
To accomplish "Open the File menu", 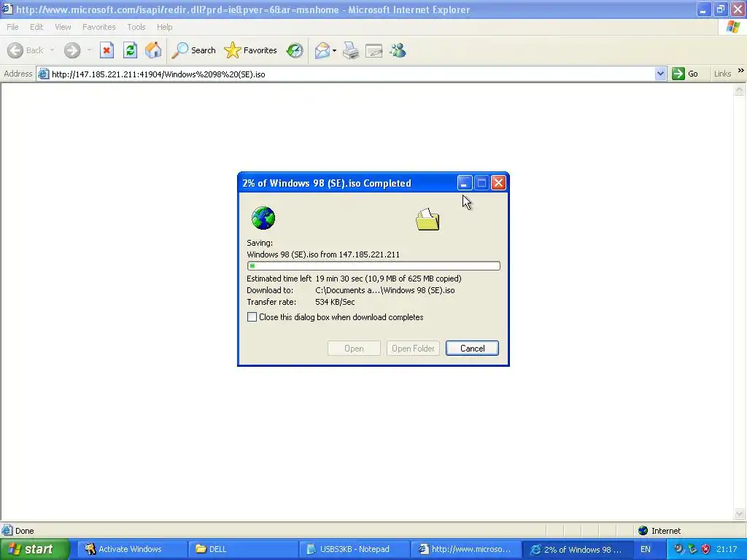I will click(x=12, y=27).
